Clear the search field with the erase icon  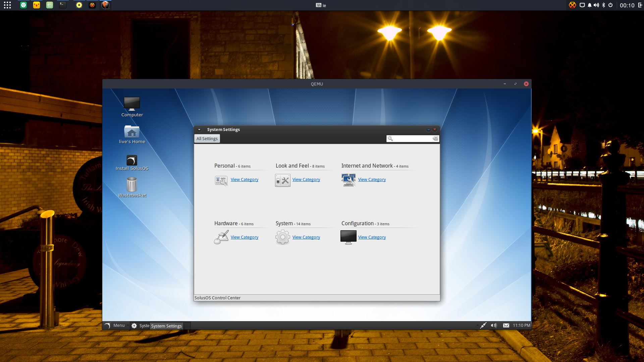(x=435, y=138)
